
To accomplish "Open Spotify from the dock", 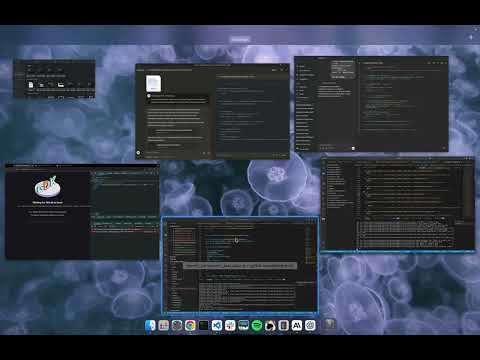I will point(257,325).
